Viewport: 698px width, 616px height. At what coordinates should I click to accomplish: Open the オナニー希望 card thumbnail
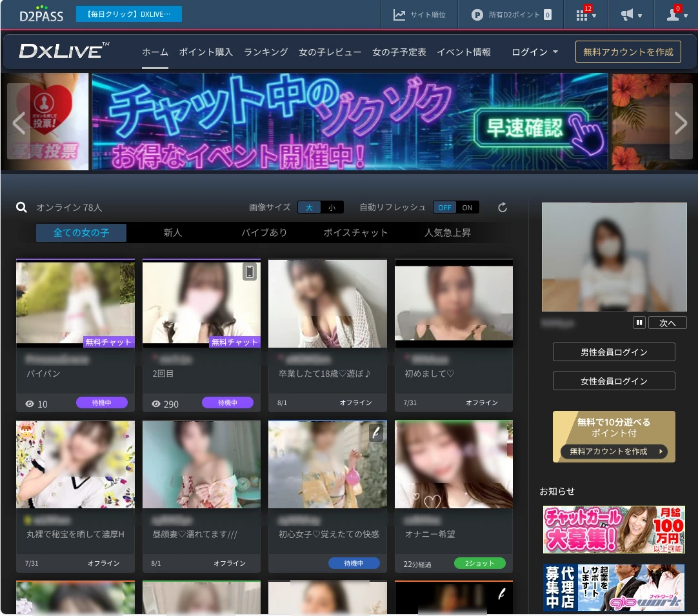tap(454, 464)
